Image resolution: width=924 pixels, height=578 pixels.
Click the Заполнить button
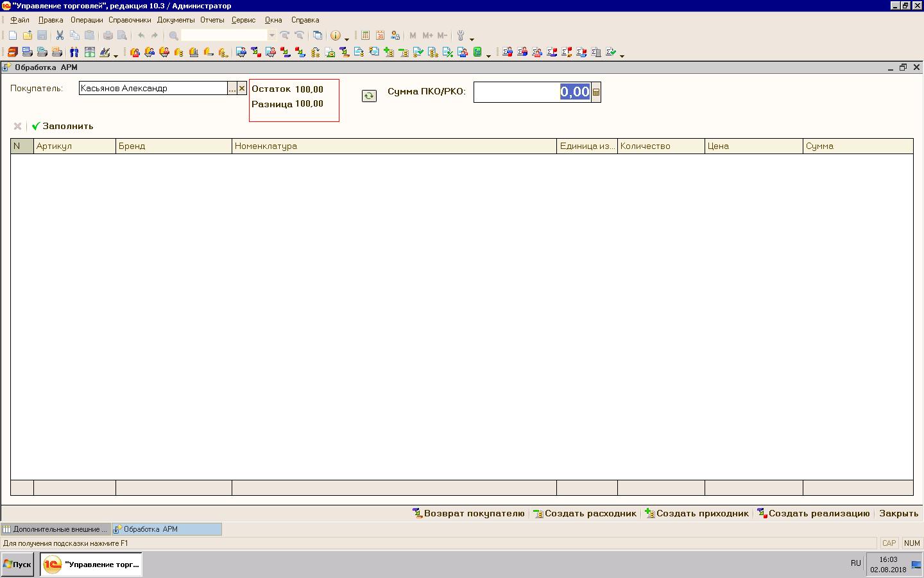pyautogui.click(x=63, y=126)
